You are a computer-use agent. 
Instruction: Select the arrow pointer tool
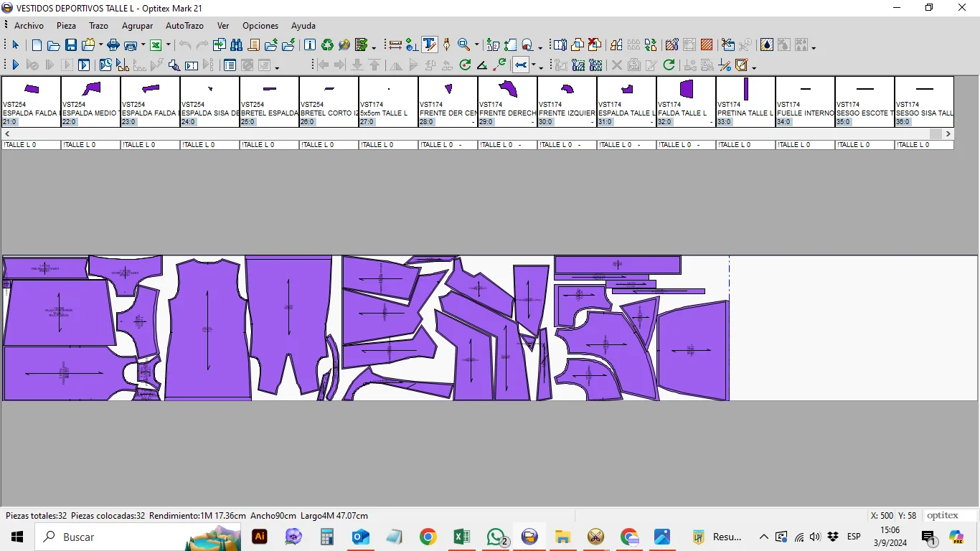(x=16, y=45)
